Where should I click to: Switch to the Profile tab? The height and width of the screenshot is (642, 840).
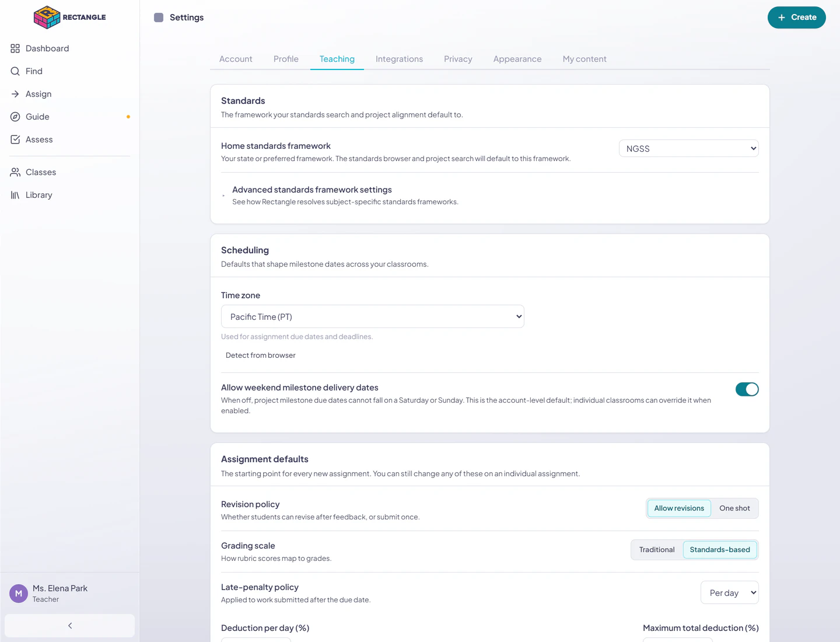tap(286, 59)
